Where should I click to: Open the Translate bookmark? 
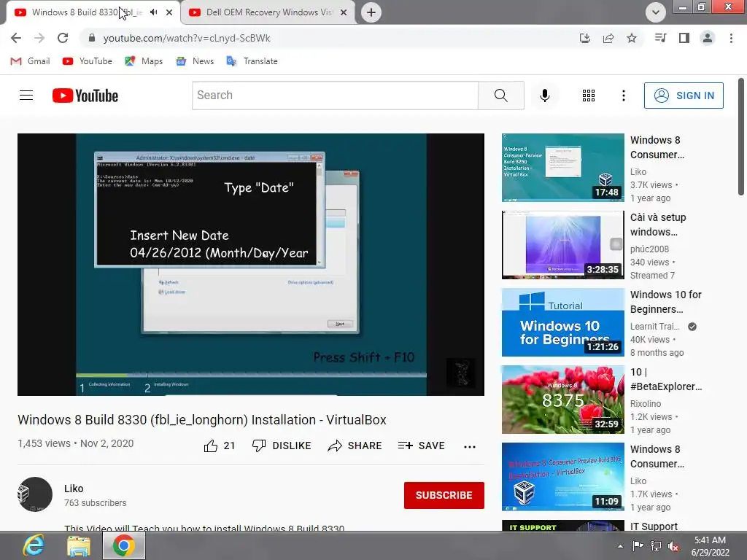pyautogui.click(x=252, y=61)
